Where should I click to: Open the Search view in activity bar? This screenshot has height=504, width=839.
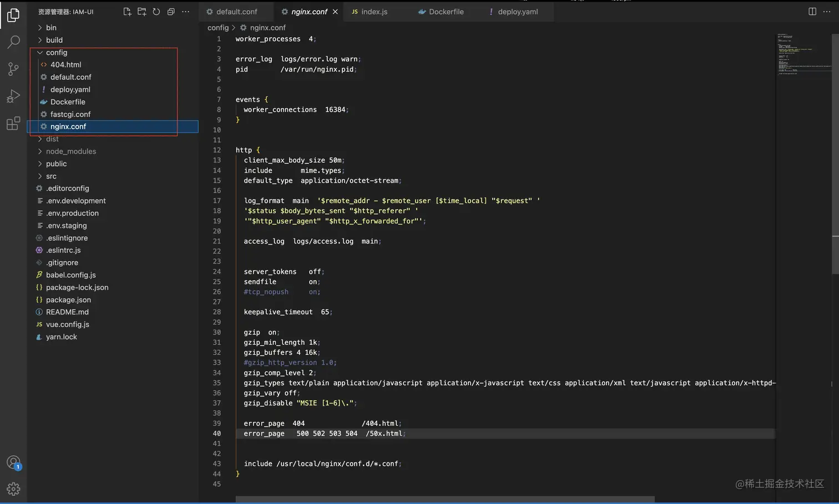pyautogui.click(x=13, y=42)
